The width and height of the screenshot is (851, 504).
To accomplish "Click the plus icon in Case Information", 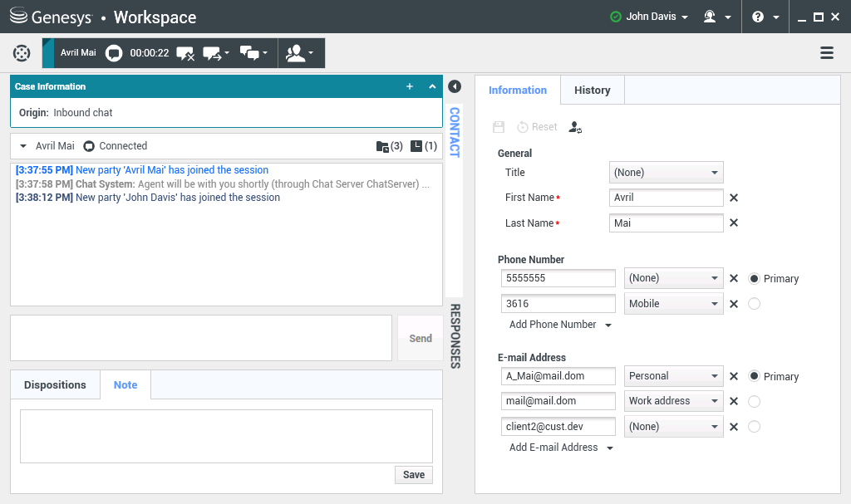I will tap(409, 86).
